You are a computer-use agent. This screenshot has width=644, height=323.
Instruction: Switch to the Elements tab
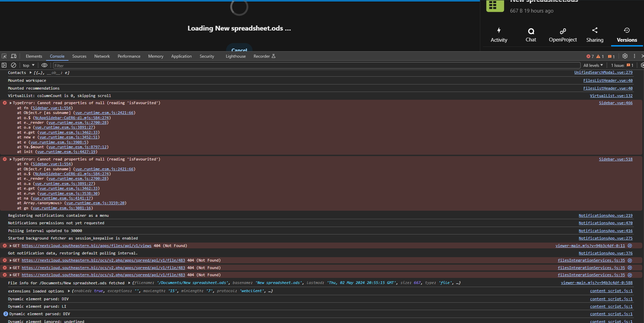34,56
